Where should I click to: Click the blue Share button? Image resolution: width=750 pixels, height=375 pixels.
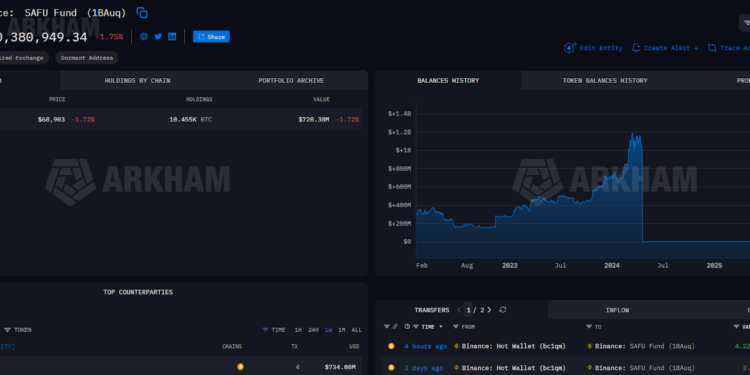coord(211,36)
